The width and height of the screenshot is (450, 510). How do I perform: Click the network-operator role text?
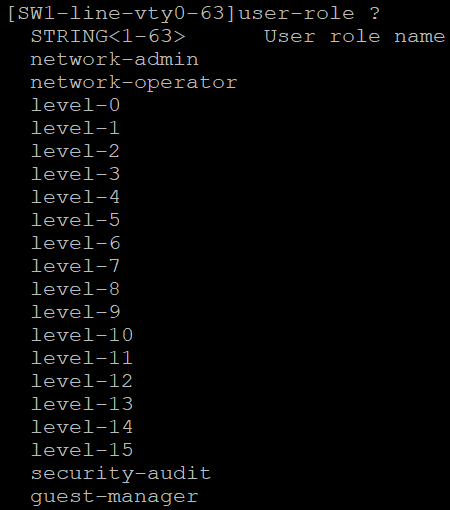pyautogui.click(x=134, y=84)
